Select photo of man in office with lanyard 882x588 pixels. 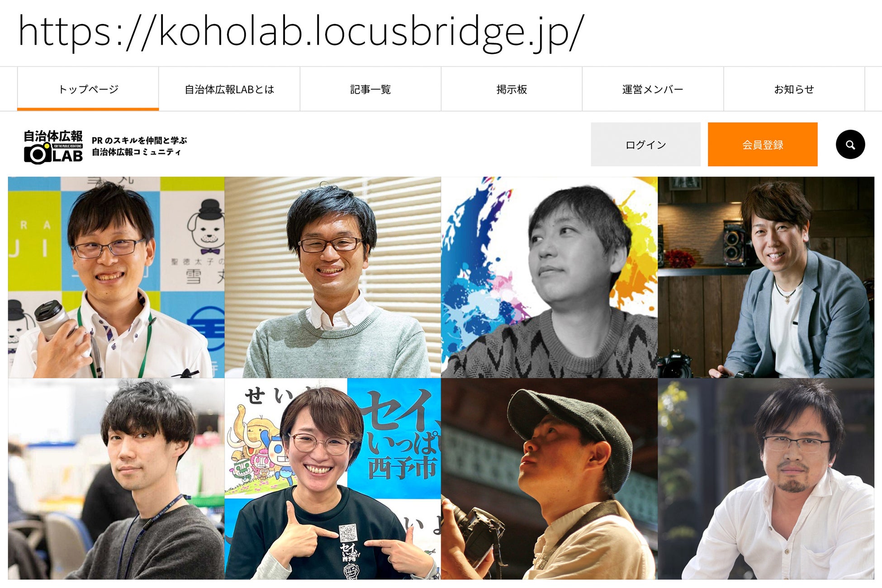pyautogui.click(x=116, y=479)
